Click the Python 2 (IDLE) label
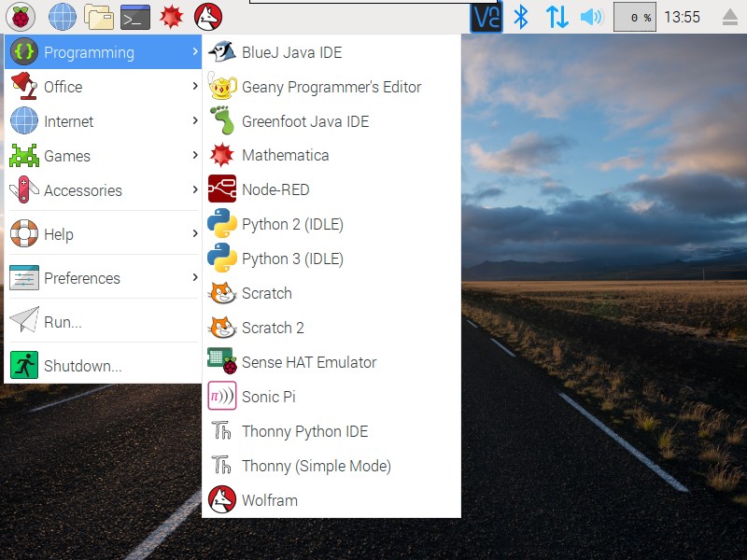The width and height of the screenshot is (747, 560). [292, 224]
